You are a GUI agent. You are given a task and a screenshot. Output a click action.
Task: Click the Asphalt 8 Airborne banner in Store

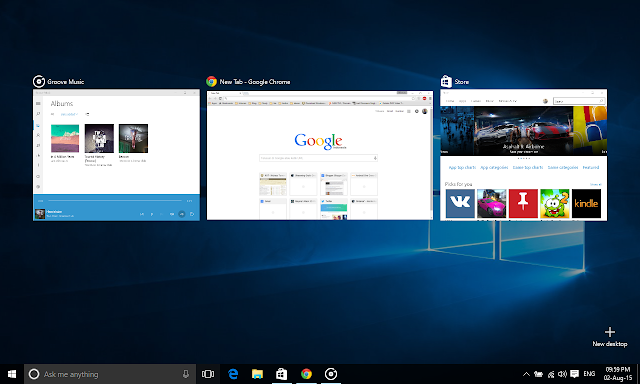(524, 131)
